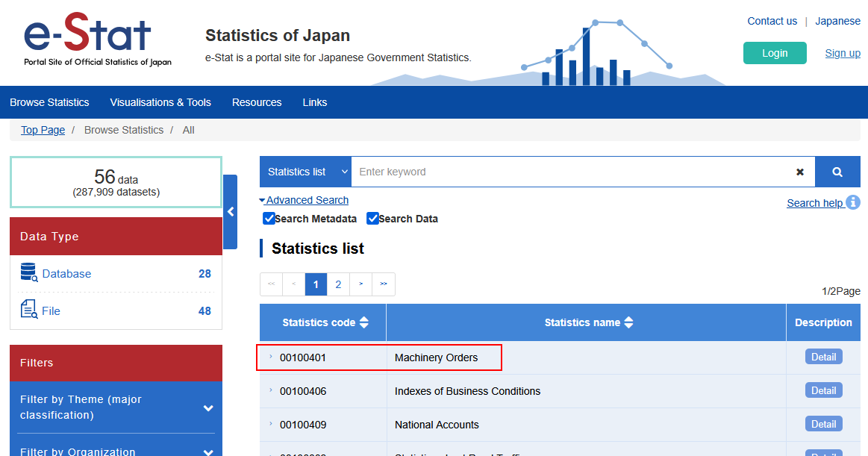Open the Statistics list search dropdown
This screenshot has height=456, width=868.
305,172
